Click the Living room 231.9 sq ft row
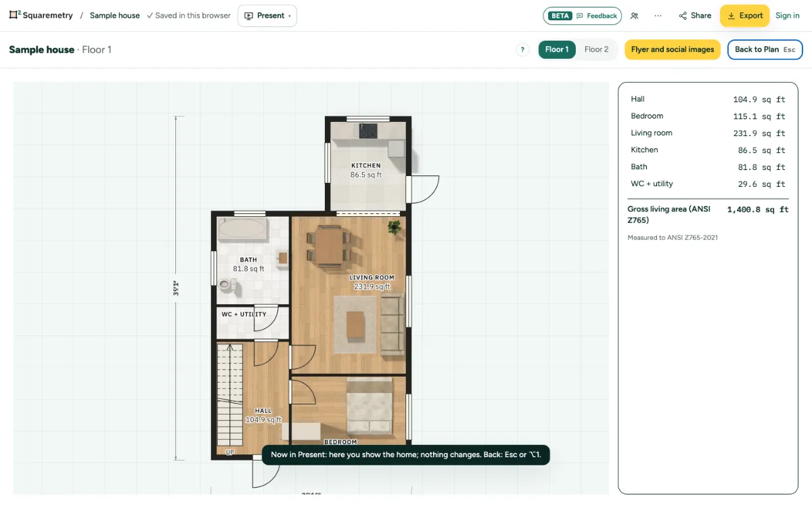This screenshot has width=812, height=508. 708,133
